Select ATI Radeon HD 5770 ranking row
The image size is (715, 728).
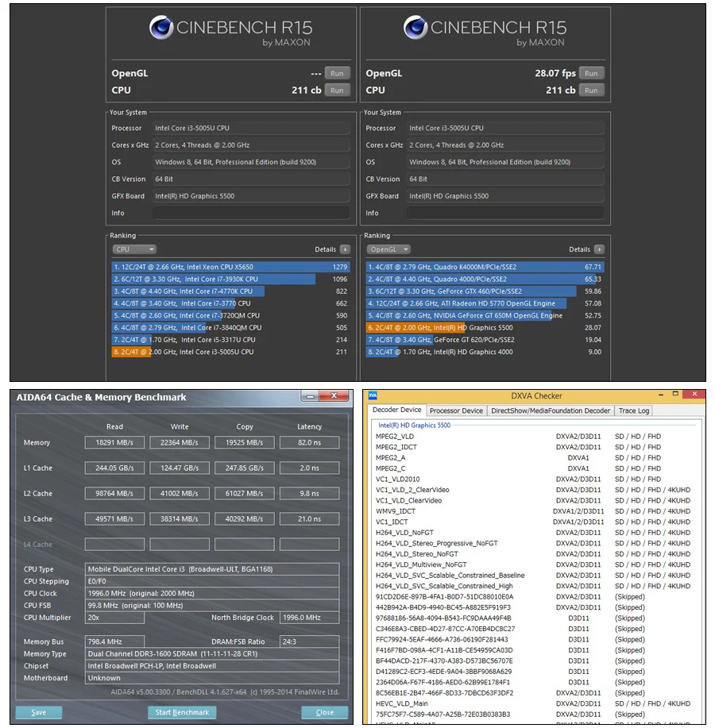[x=485, y=303]
